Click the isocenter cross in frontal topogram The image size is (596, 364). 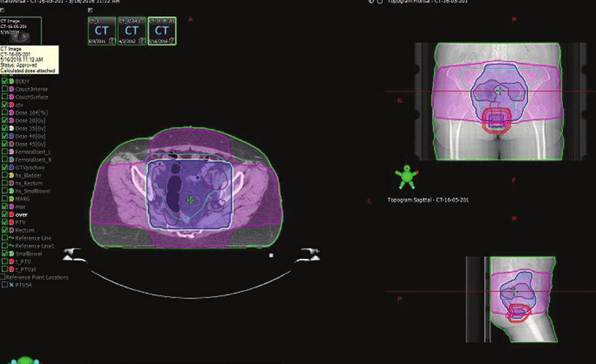coord(499,91)
